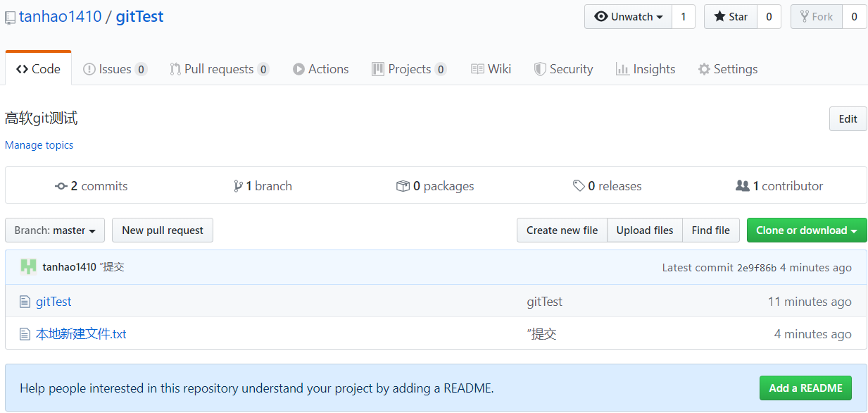This screenshot has width=868, height=413.
Task: Open the Unwatch notifications dropdown
Action: coord(628,17)
